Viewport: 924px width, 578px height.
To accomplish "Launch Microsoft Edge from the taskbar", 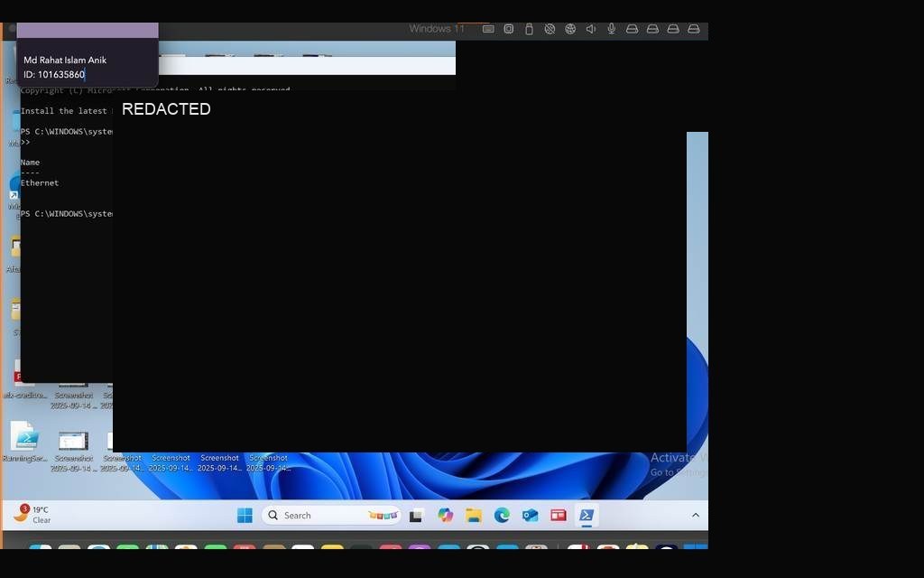I will (502, 516).
